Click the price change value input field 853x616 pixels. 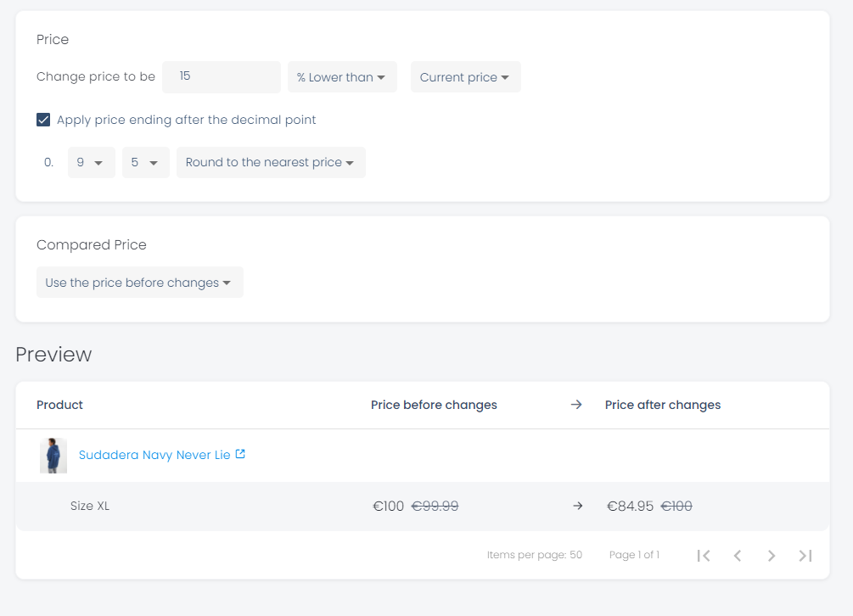tap(221, 77)
